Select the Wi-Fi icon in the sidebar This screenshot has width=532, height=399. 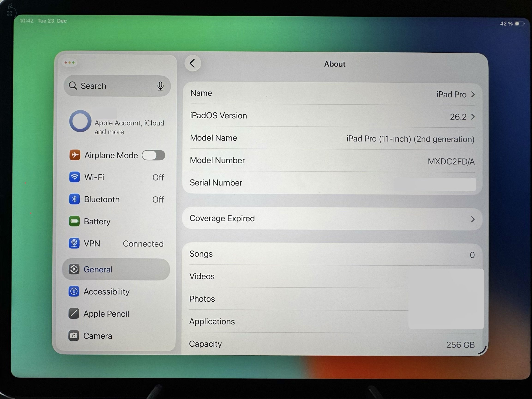coord(75,177)
